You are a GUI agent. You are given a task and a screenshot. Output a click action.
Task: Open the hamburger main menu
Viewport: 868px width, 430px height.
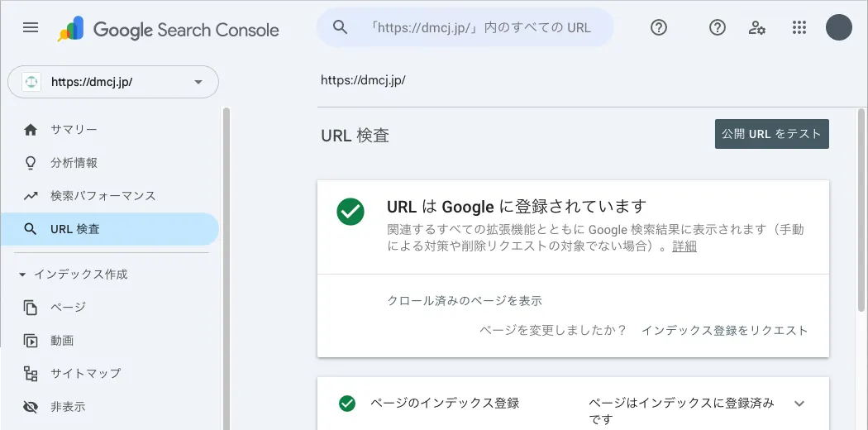coord(31,27)
